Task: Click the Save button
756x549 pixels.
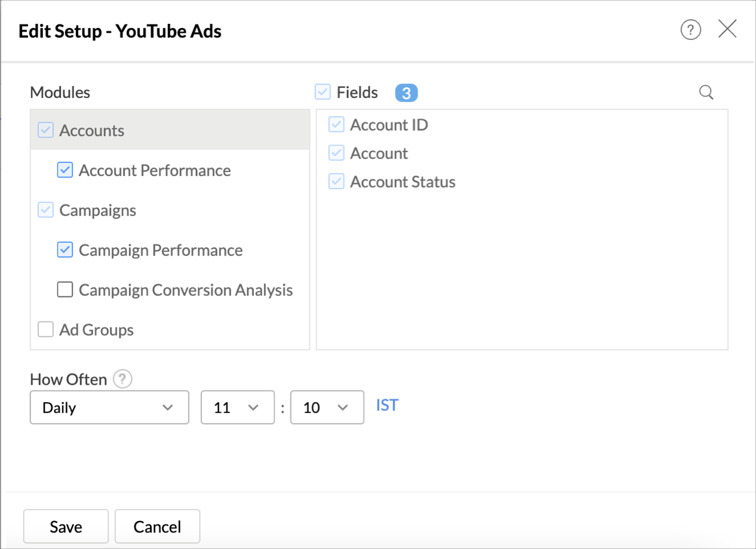Action: point(66,526)
